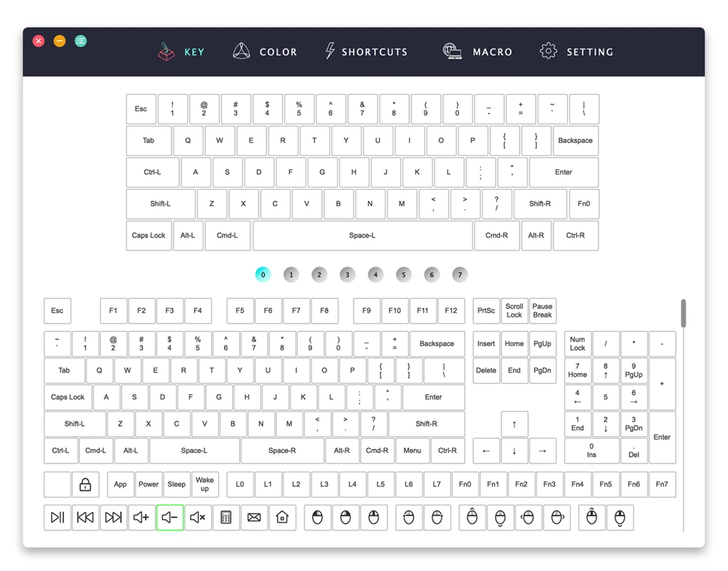Switch to layer 6
728x571 pixels.
point(432,275)
